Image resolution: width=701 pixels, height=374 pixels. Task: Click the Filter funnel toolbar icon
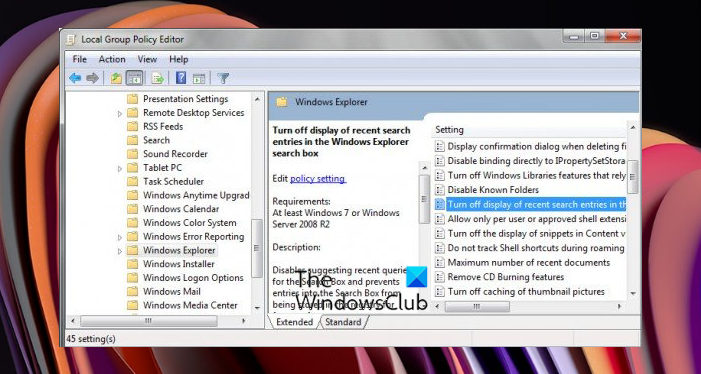coord(223,79)
